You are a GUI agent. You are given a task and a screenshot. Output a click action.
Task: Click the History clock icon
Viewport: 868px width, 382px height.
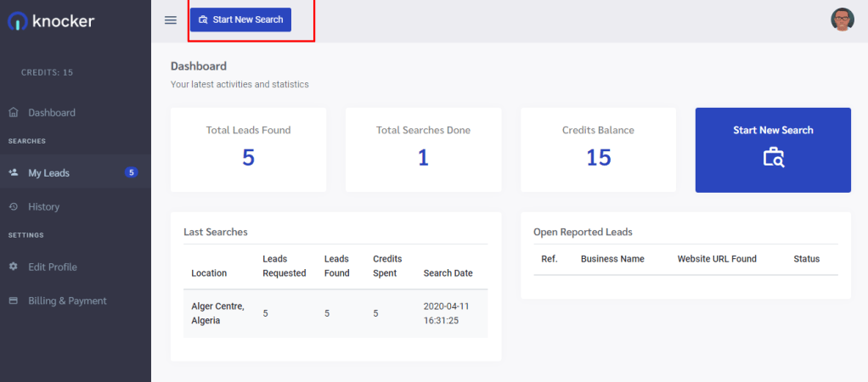tap(13, 207)
